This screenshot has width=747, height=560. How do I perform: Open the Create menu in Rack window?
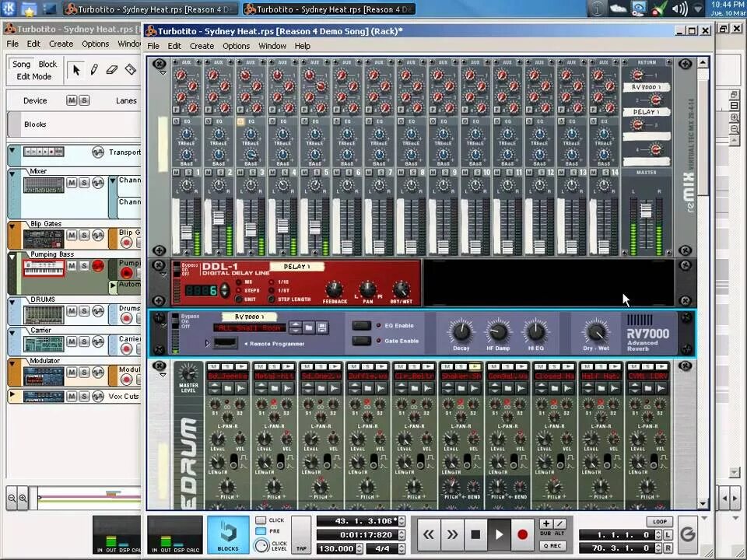(202, 46)
